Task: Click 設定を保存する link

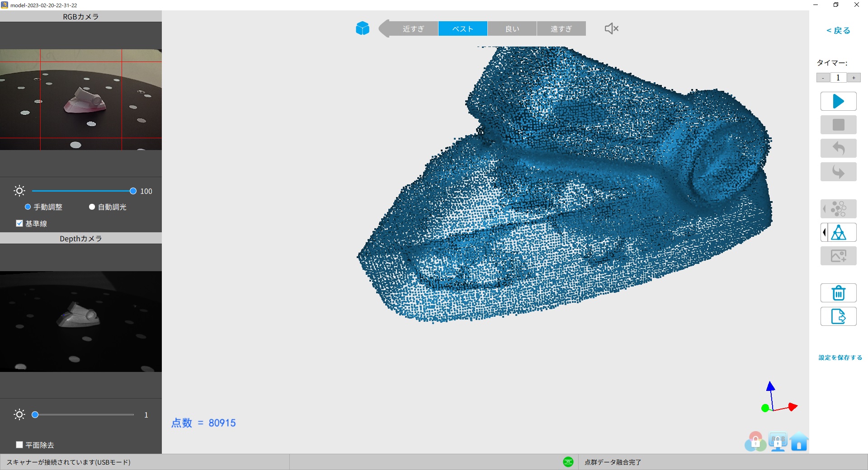Action: 840,357
